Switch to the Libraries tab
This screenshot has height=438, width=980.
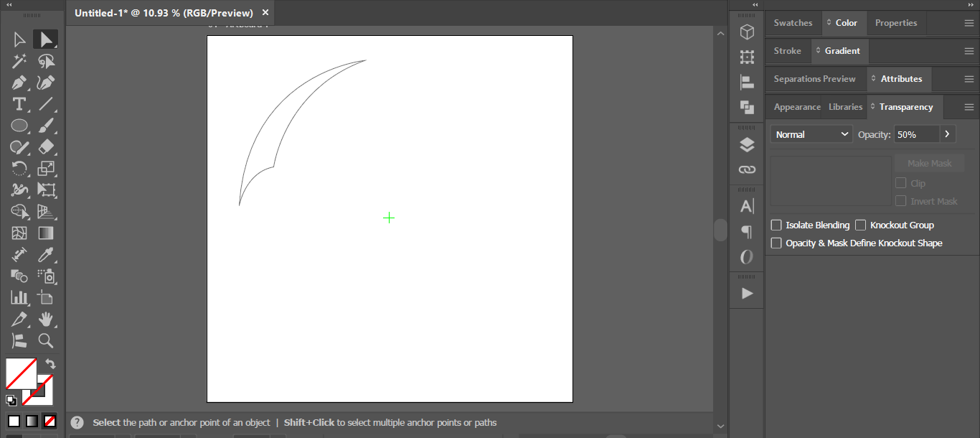[845, 107]
